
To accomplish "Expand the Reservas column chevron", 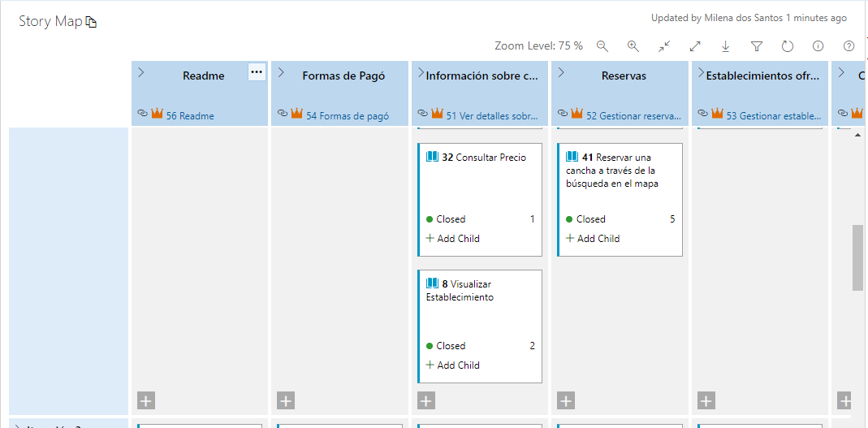I will coord(561,72).
